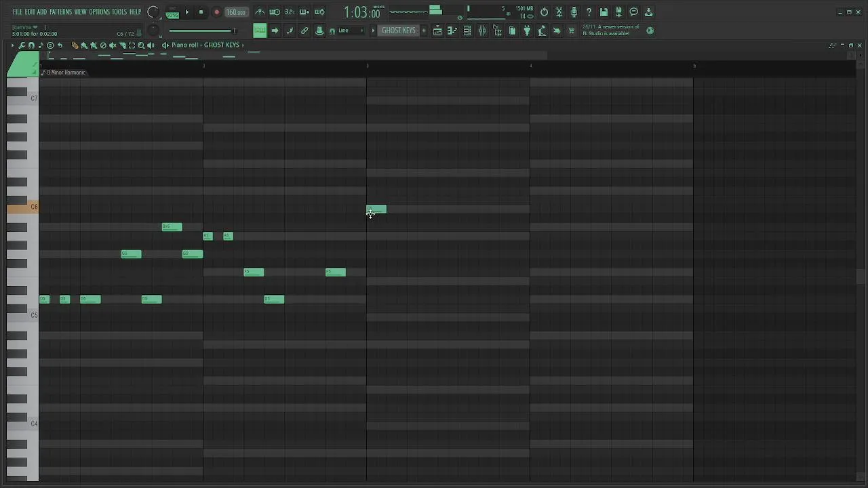Viewport: 868px width, 488px height.
Task: Click the Play transport button
Action: [x=187, y=12]
